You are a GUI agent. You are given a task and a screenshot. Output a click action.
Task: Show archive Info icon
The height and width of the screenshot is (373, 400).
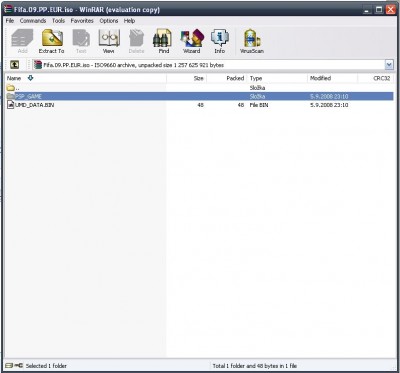[219, 41]
